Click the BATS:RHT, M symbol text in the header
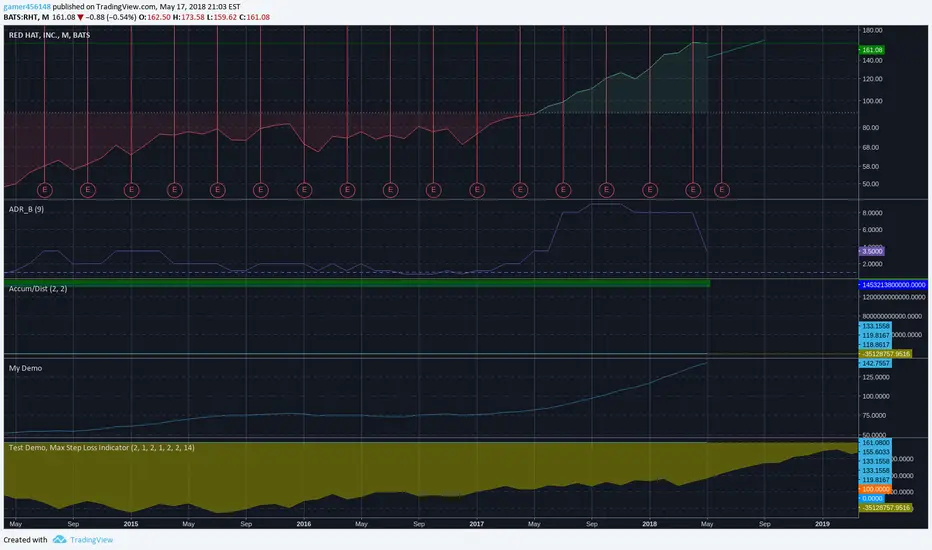 [x=26, y=17]
